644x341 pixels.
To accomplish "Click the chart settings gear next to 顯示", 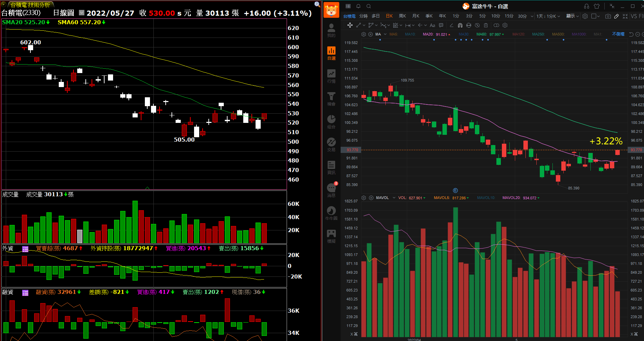I will [585, 16].
